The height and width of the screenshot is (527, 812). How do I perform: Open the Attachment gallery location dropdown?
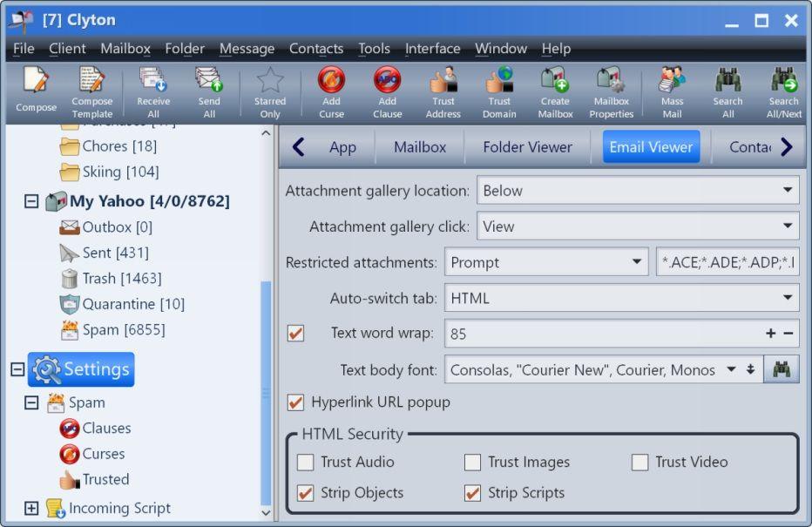[x=637, y=191]
